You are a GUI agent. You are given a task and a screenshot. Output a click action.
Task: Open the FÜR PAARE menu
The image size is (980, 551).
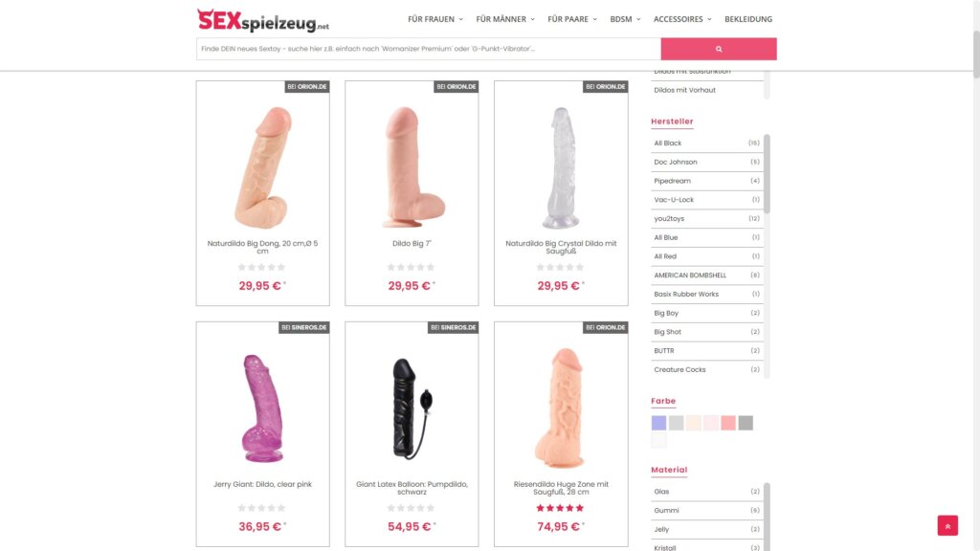coord(572,19)
